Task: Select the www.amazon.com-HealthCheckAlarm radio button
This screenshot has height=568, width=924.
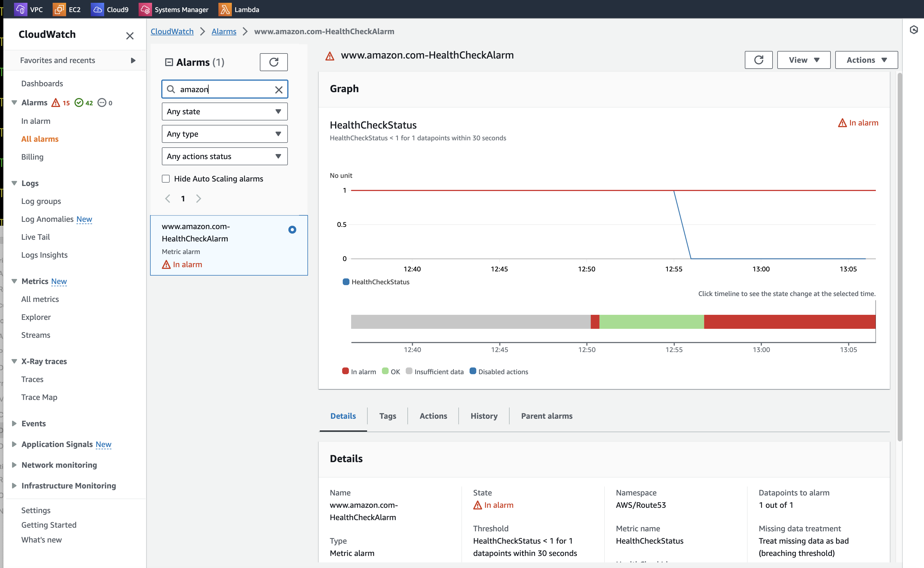Action: 292,230
